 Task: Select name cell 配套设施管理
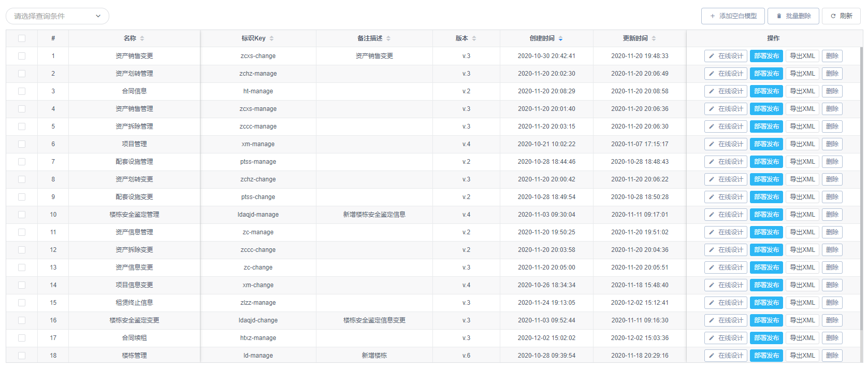tap(134, 162)
